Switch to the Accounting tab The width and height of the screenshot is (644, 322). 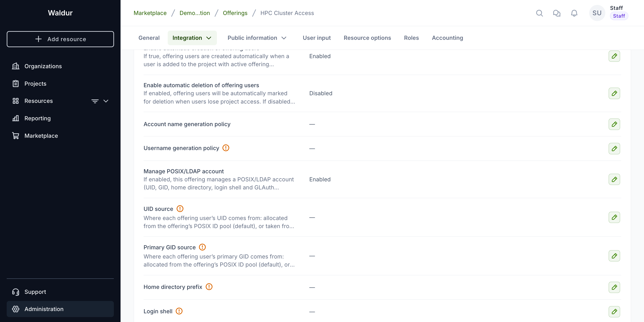[447, 38]
